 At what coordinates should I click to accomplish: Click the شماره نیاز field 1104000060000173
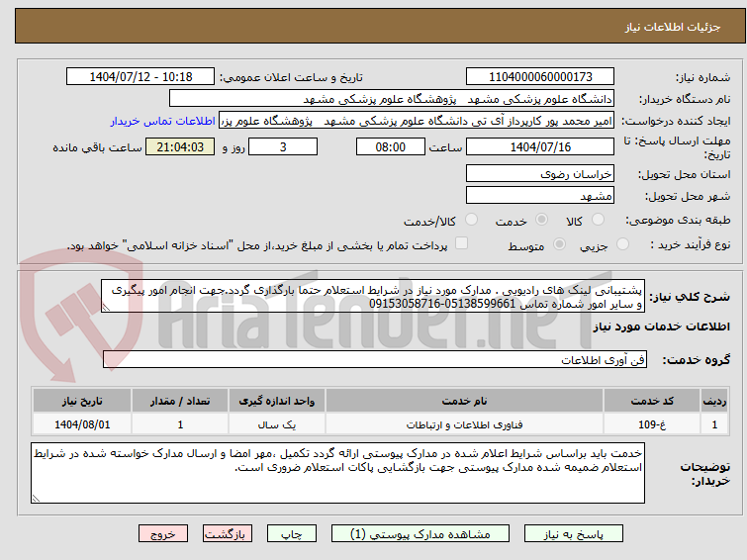(540, 77)
